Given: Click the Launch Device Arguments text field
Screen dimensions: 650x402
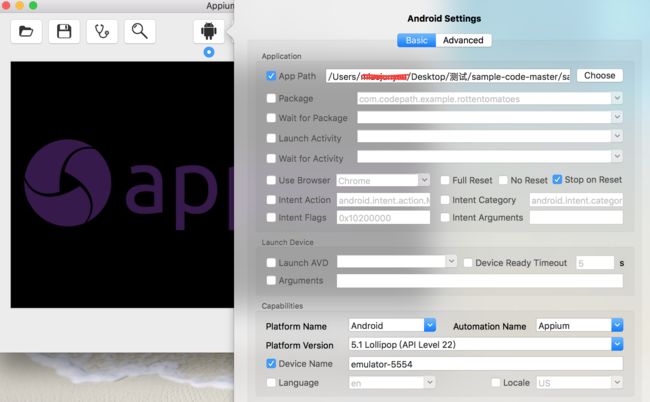Looking at the screenshot, I should click(x=480, y=281).
